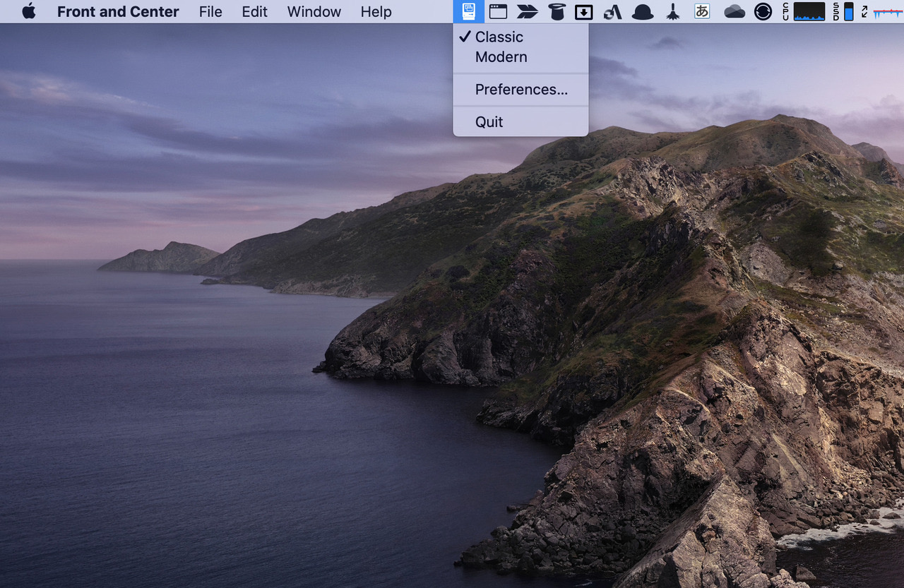Select the checked Classic mode option
The width and height of the screenshot is (904, 588).
click(x=499, y=37)
